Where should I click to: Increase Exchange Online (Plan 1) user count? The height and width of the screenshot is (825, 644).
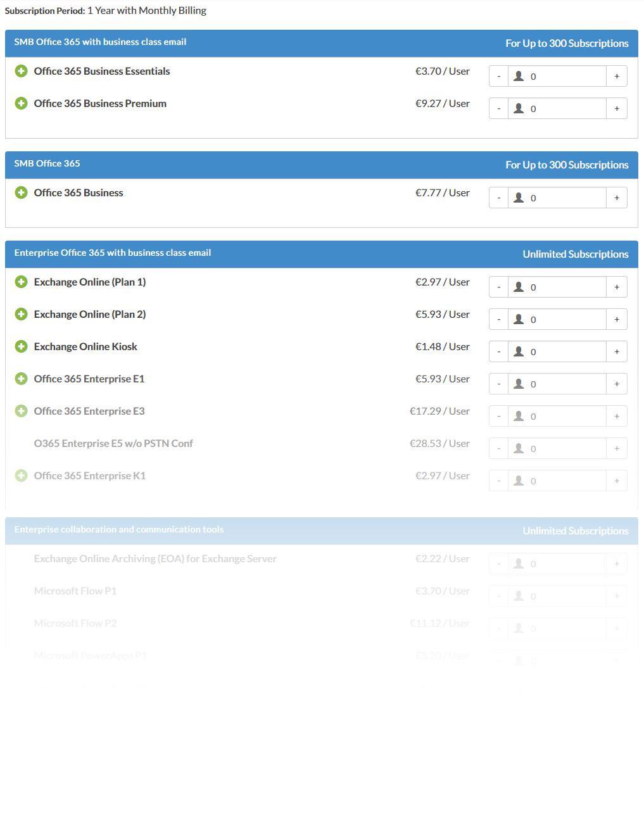(x=617, y=287)
